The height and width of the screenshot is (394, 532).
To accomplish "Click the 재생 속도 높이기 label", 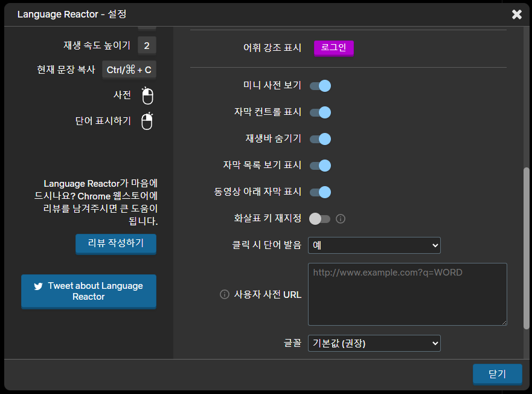I will (97, 45).
